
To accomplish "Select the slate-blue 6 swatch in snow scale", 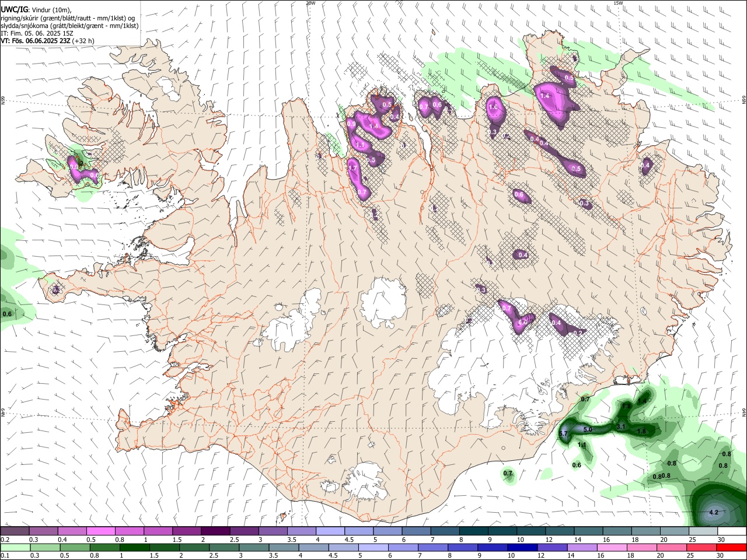I will (417, 531).
